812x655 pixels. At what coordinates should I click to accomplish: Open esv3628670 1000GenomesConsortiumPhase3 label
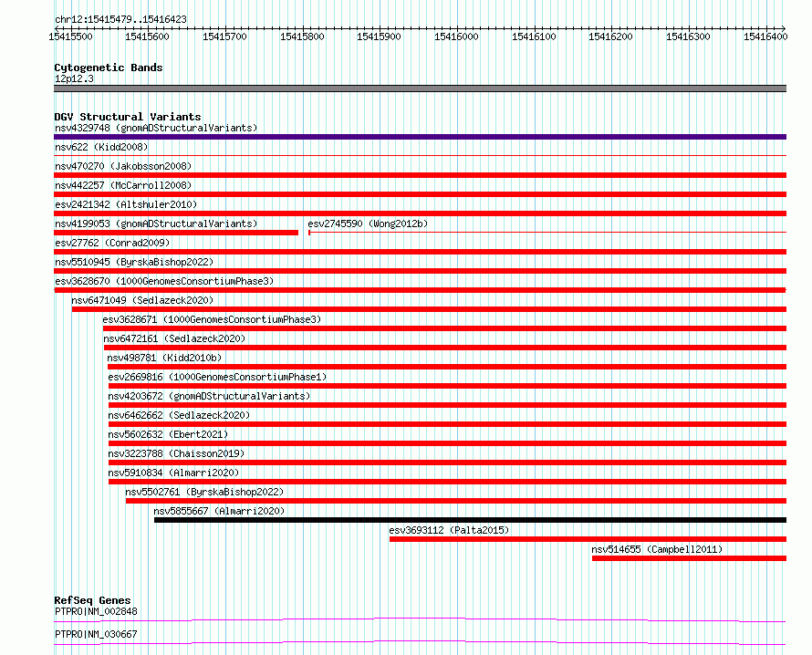pyautogui.click(x=164, y=281)
